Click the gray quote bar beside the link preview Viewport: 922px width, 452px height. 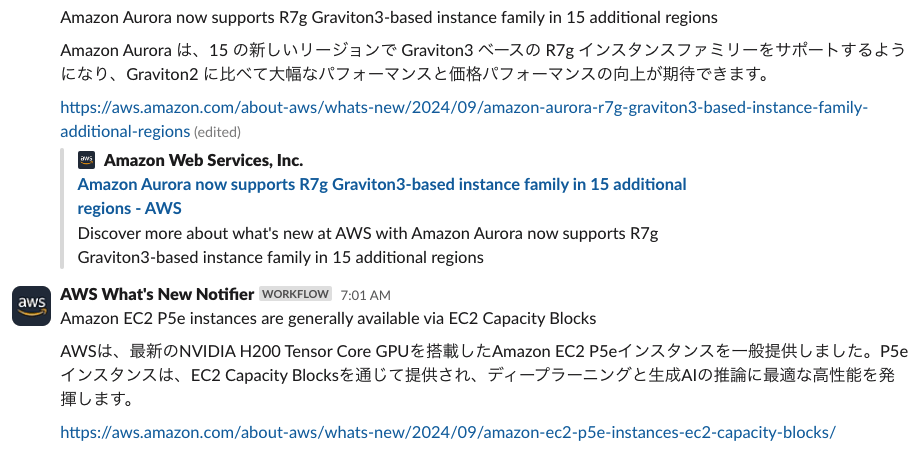tap(64, 208)
